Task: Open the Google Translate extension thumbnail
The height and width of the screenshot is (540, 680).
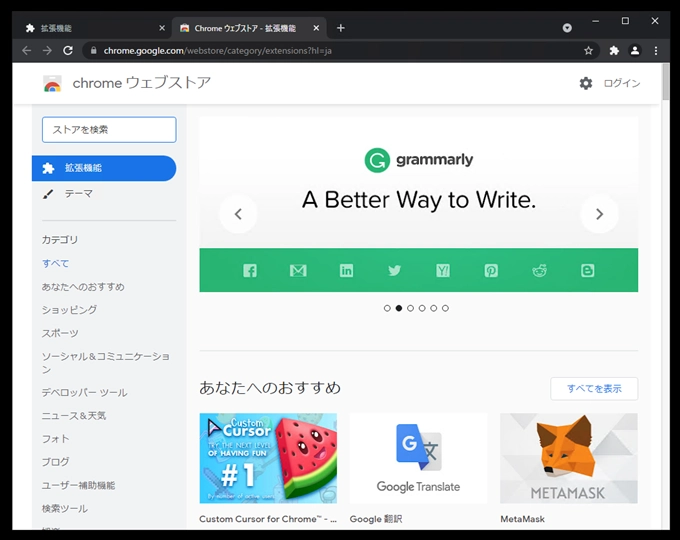Action: (418, 458)
